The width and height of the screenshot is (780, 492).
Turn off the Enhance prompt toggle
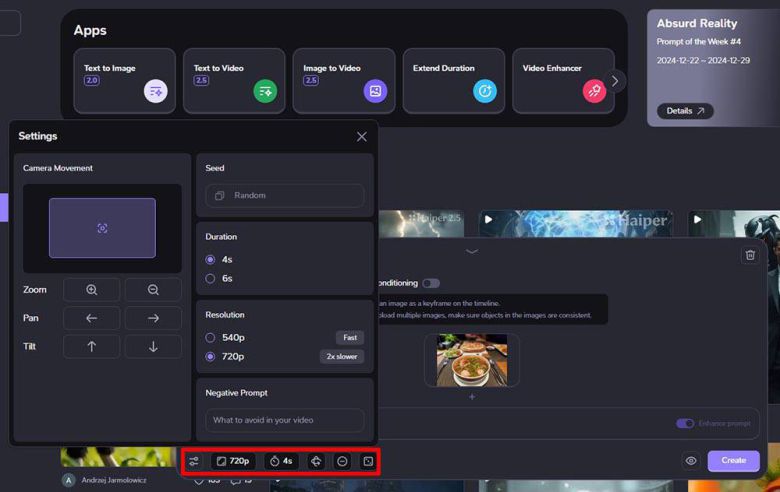[685, 423]
